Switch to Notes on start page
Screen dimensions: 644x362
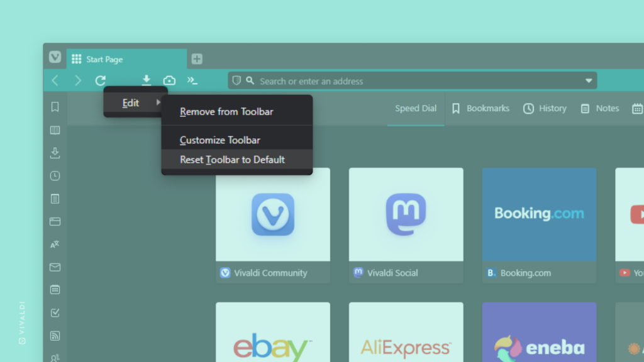(x=599, y=108)
